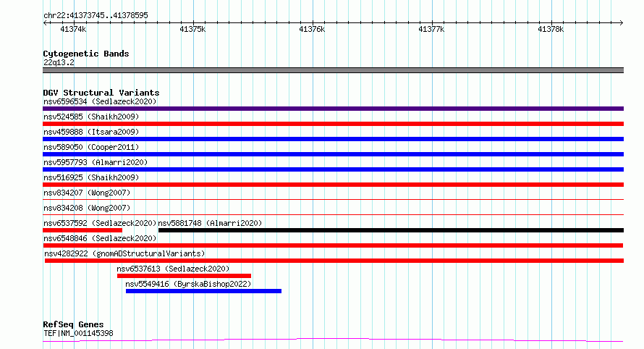
Task: Select the red nsv516925 variant bar
Action: 333,185
